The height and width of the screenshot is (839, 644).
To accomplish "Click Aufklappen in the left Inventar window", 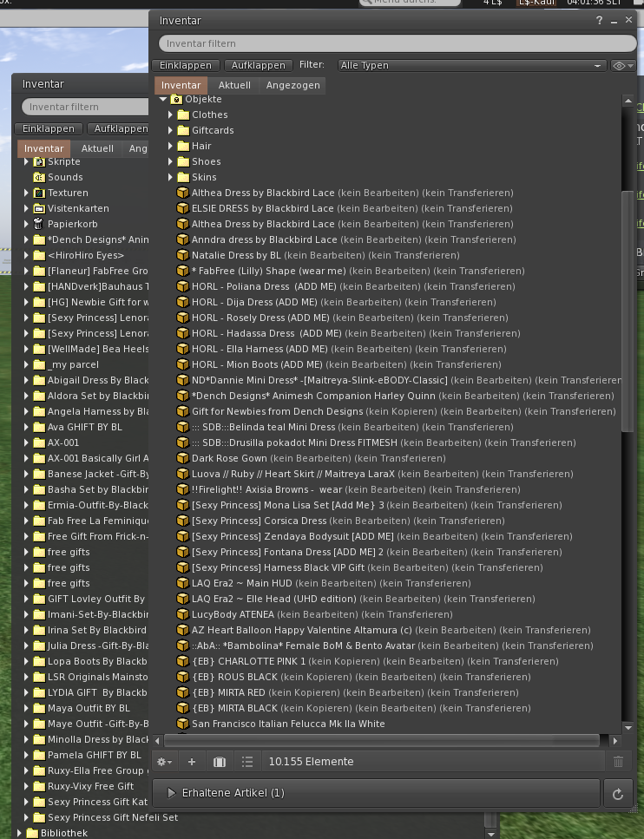I will click(x=118, y=128).
